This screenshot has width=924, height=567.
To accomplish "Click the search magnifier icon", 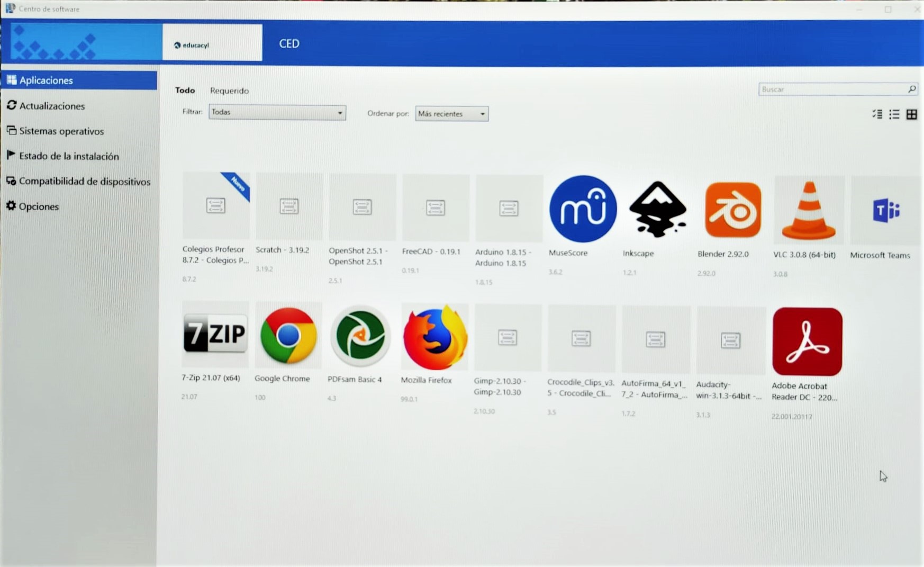I will 912,89.
